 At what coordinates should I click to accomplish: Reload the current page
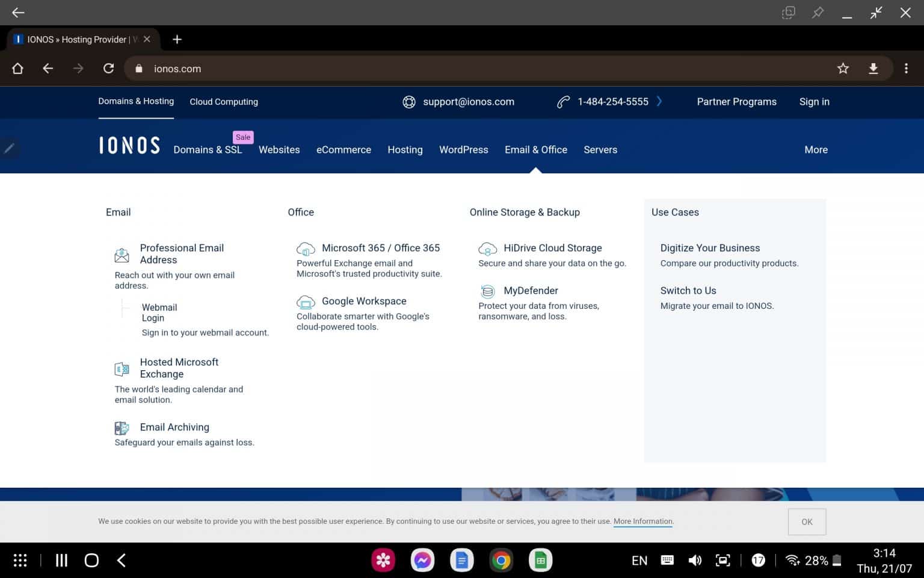pyautogui.click(x=108, y=68)
